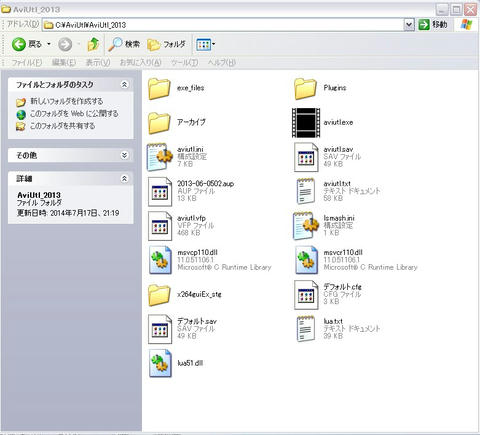Expand the その他 panel
Screen dimensions: 480x435
point(124,155)
